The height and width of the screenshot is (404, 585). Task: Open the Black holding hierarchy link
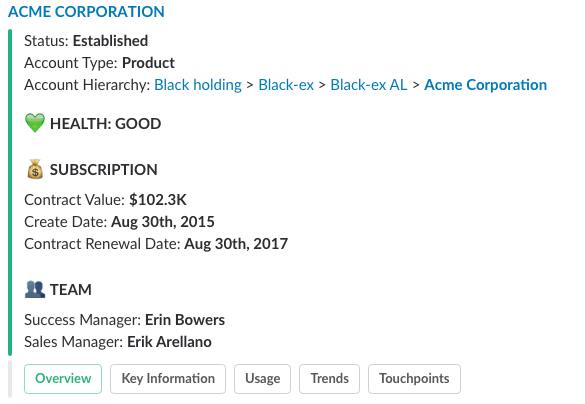click(198, 85)
